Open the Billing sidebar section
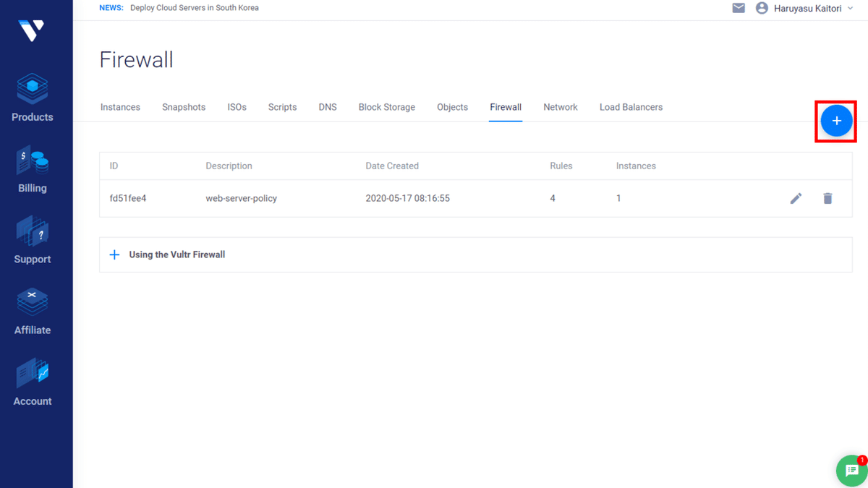The image size is (868, 488). pyautogui.click(x=33, y=168)
